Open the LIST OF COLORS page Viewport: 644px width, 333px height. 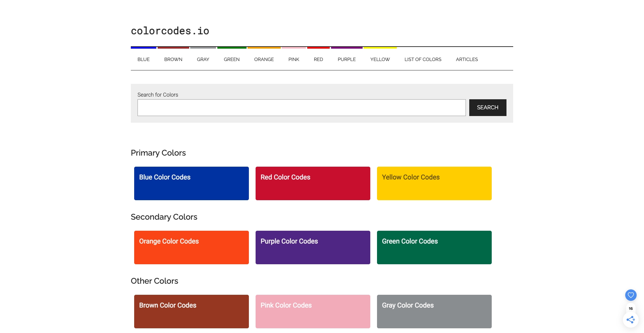423,59
